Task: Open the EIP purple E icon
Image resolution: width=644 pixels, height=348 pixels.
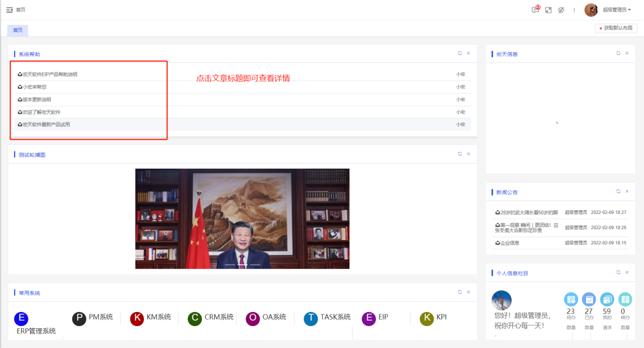Action: 369,319
